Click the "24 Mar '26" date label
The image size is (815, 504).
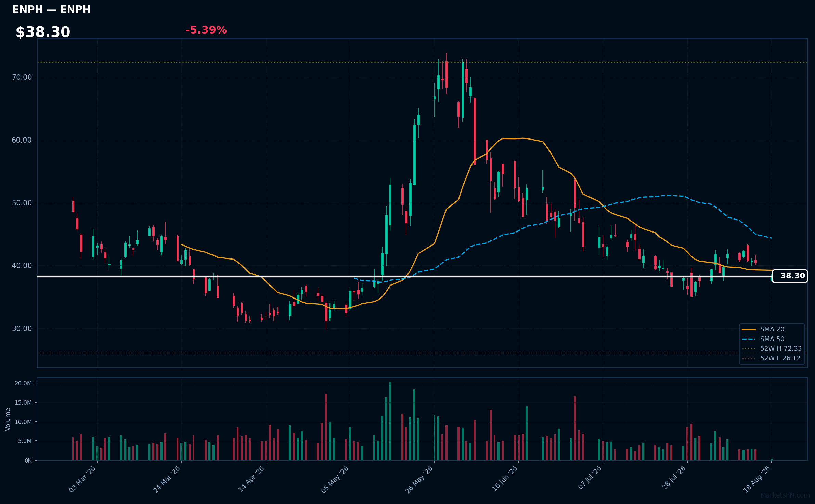(167, 479)
